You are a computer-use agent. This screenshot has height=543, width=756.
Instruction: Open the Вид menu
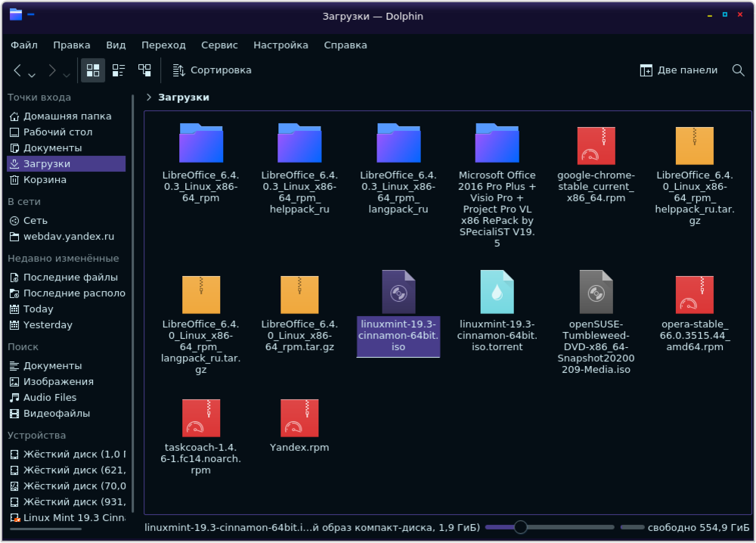(x=116, y=45)
